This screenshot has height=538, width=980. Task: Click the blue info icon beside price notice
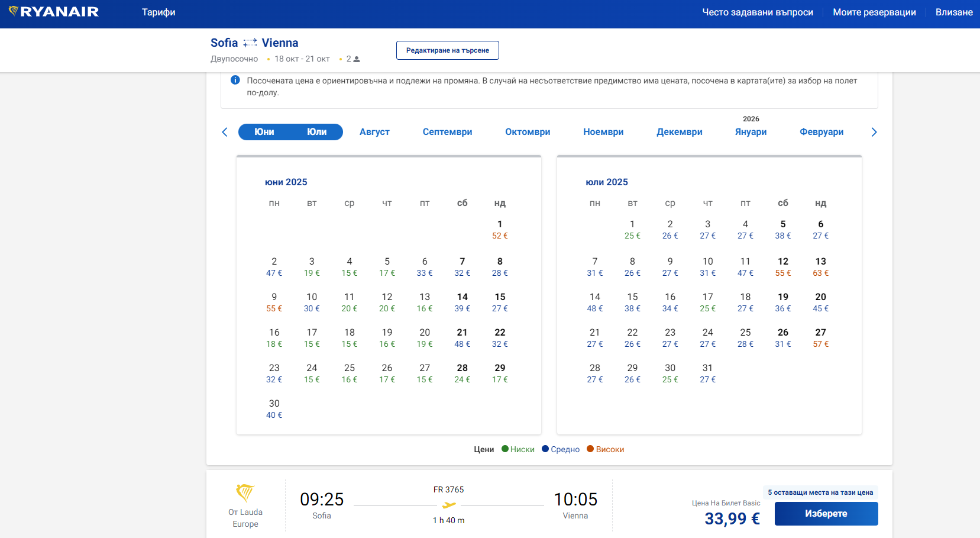(x=235, y=80)
